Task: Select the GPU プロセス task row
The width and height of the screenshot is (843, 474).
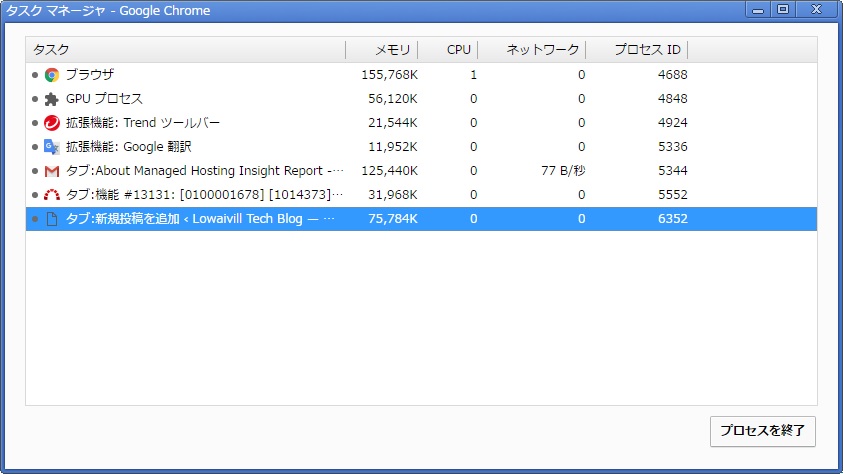Action: click(x=422, y=99)
